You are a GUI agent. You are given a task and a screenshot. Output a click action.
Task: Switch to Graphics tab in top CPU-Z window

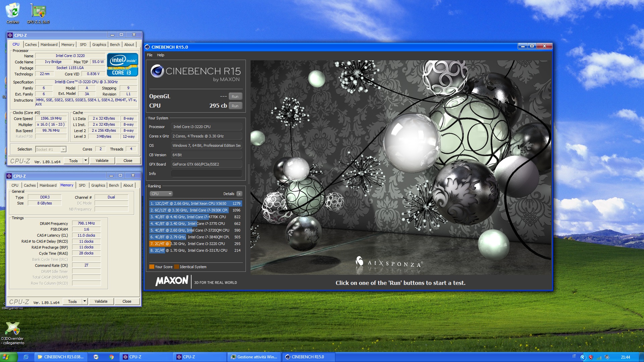click(99, 45)
